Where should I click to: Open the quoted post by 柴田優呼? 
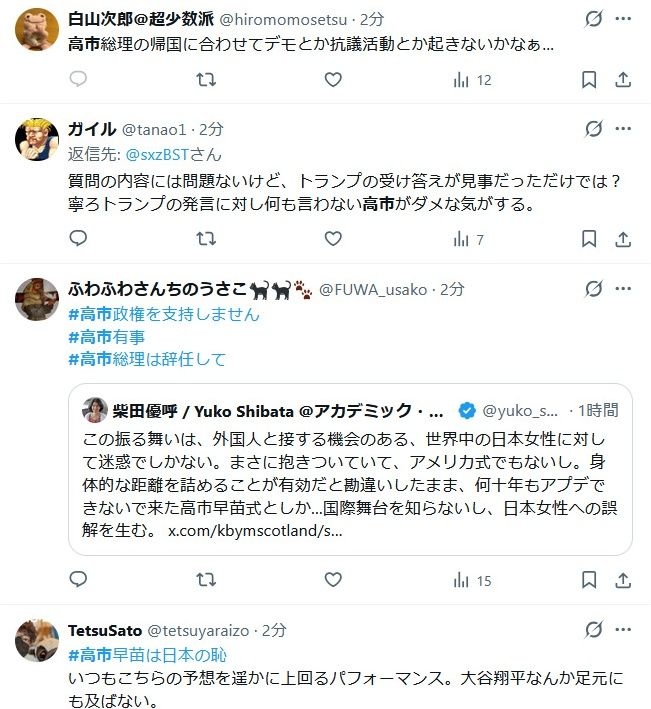(x=350, y=469)
